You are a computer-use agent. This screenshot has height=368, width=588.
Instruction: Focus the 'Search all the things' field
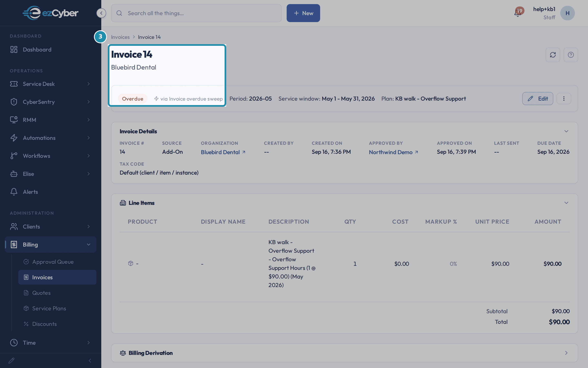(x=196, y=13)
